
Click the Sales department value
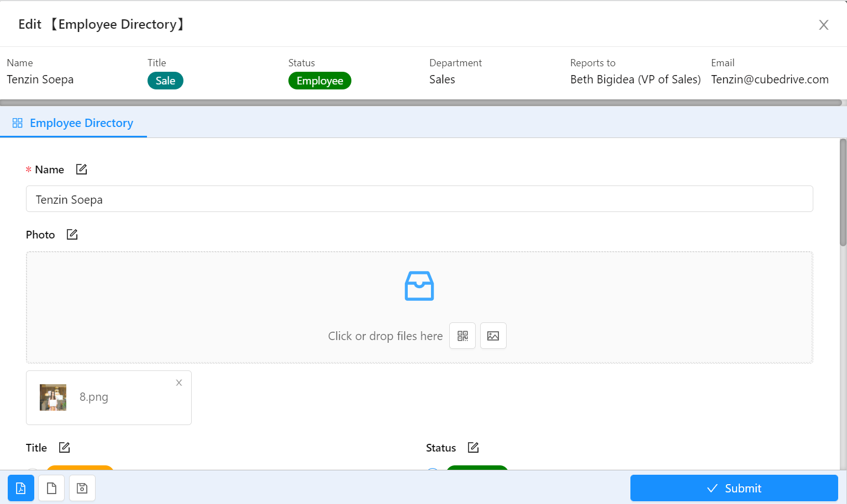click(442, 79)
